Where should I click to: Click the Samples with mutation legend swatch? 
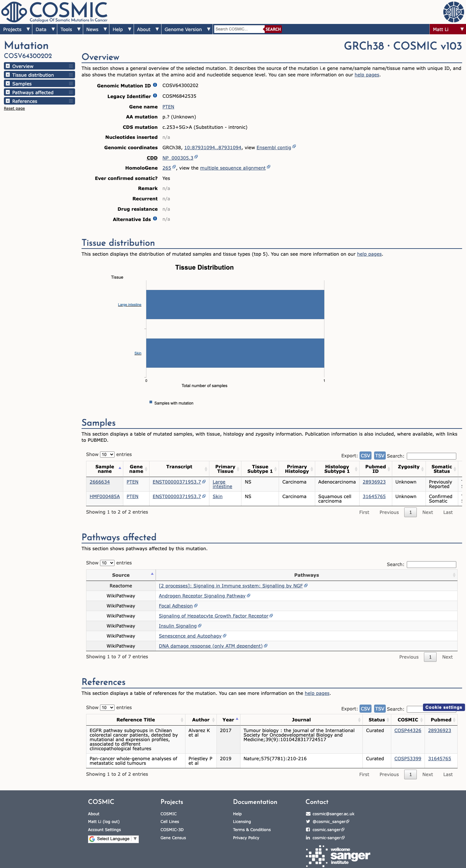[151, 402]
